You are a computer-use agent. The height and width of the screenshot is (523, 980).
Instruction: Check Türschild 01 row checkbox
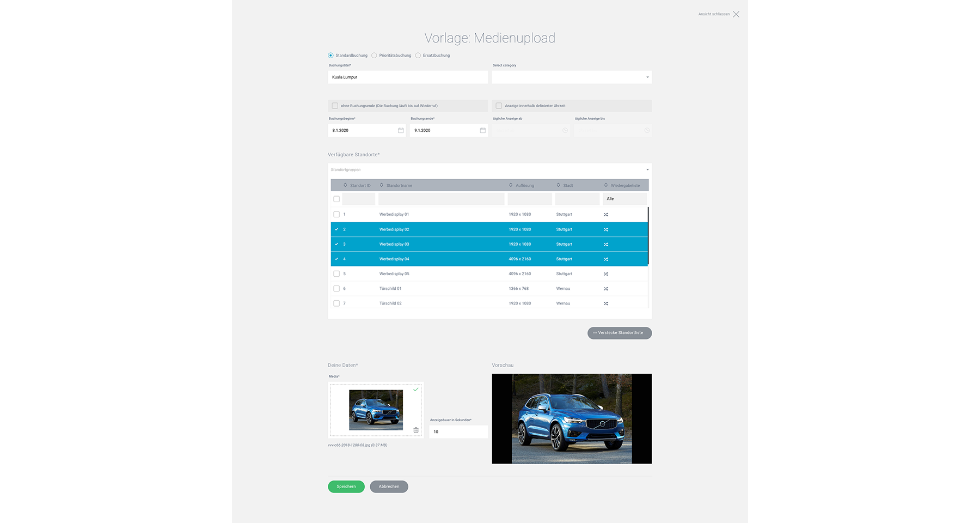336,289
